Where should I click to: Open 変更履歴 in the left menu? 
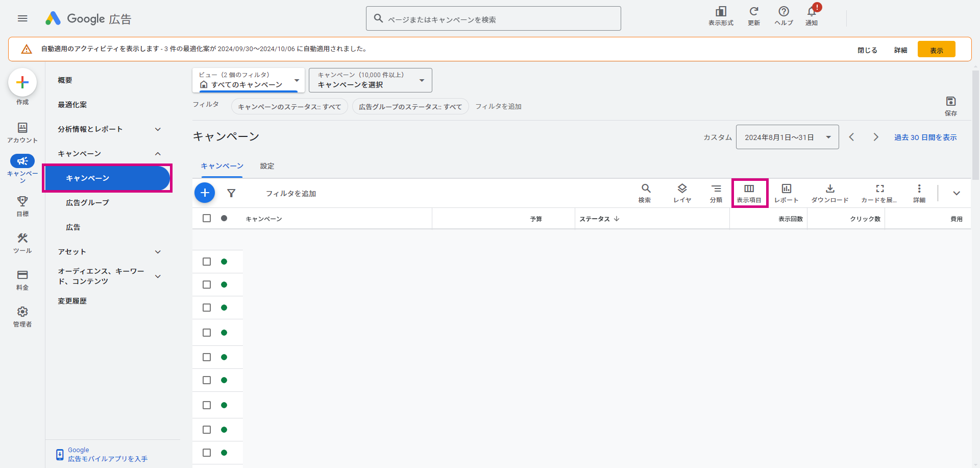(x=72, y=301)
